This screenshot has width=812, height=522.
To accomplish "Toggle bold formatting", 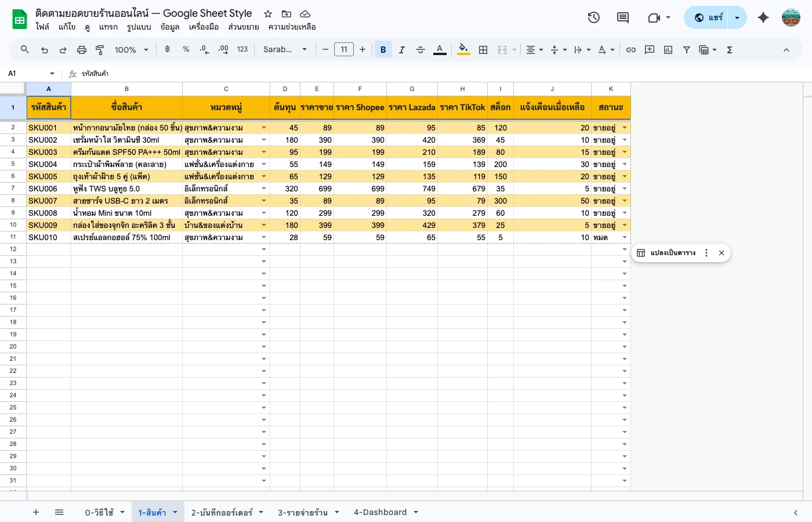I will pos(383,50).
